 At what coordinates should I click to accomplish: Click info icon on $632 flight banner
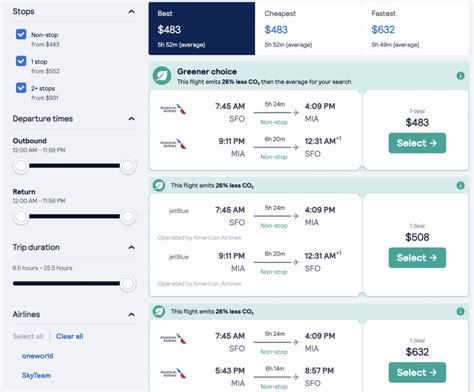[460, 311]
